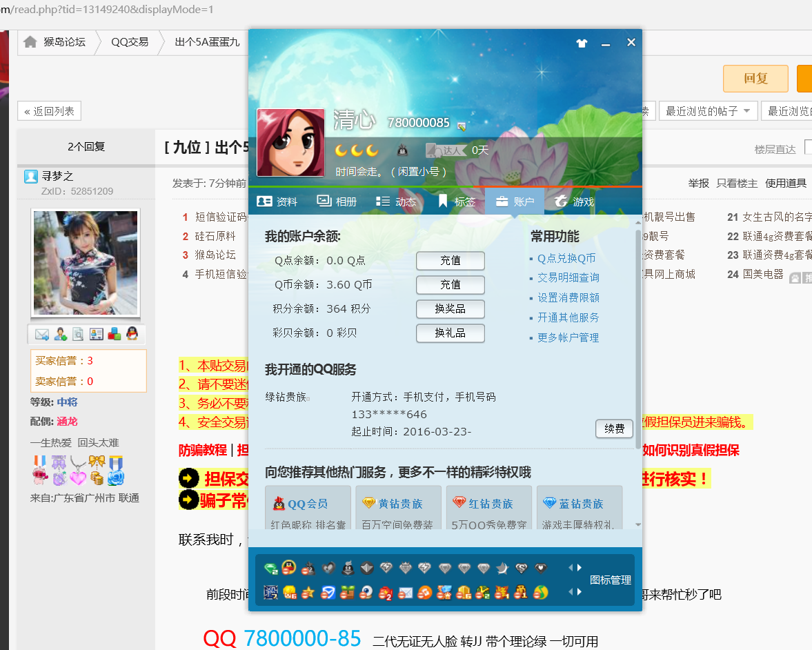Click the gold star icon in icon bar
This screenshot has width=812, height=650.
click(308, 593)
